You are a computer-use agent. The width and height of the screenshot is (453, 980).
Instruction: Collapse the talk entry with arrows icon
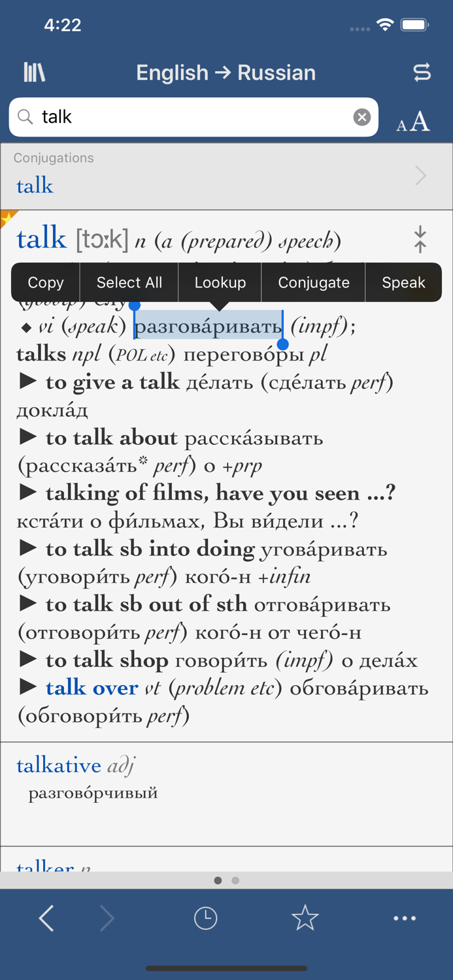click(x=420, y=239)
